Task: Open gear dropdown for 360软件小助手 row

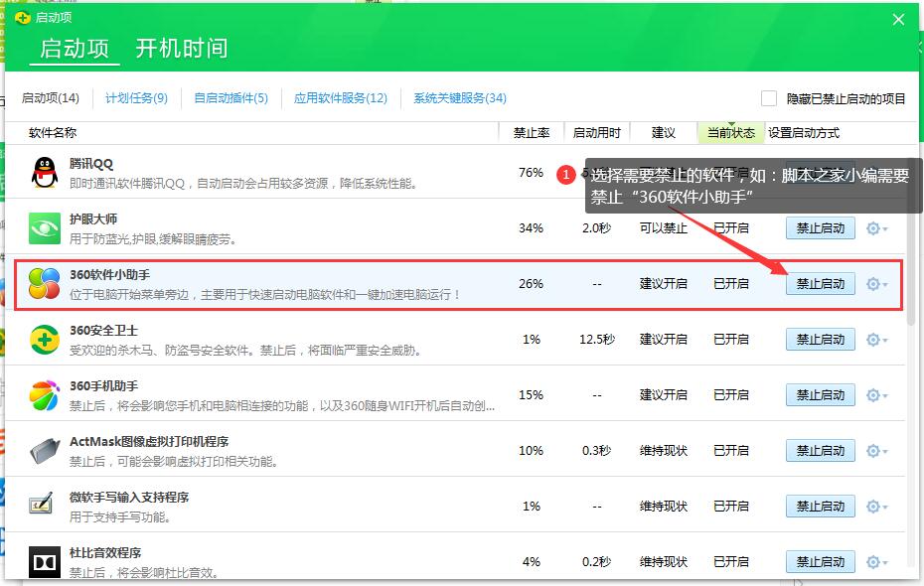Action: click(876, 284)
